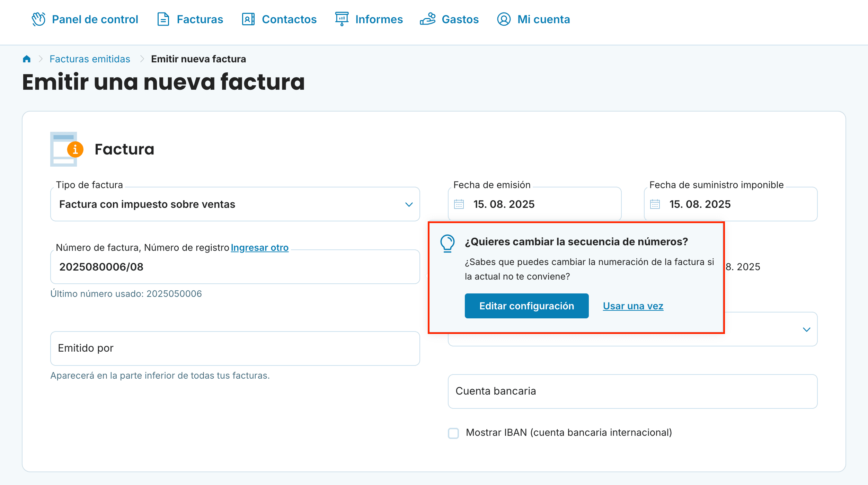Click the Ingresar otro link
868x485 pixels.
pyautogui.click(x=259, y=248)
